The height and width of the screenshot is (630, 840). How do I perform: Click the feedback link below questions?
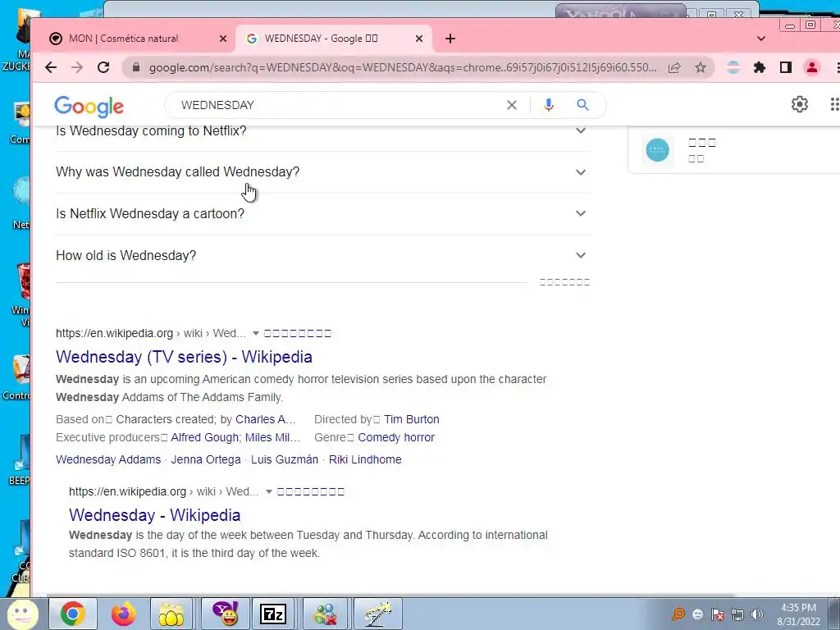[x=564, y=282]
